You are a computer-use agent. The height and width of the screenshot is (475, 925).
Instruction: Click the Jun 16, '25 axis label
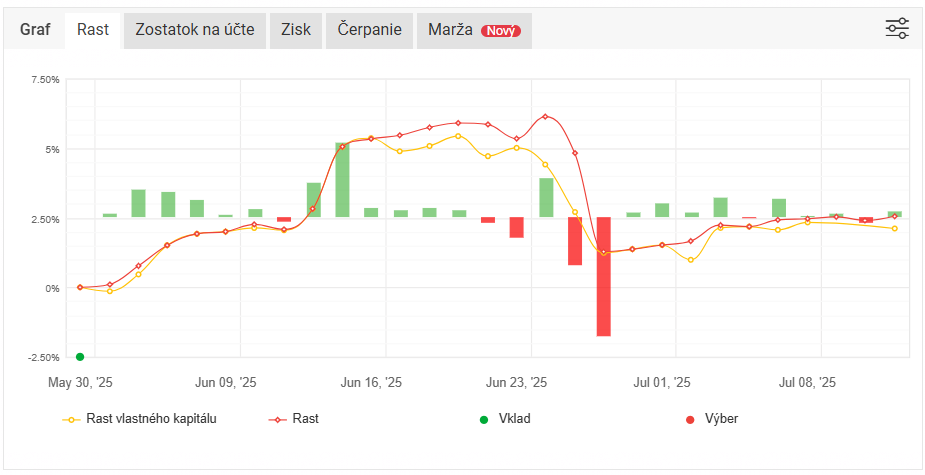[x=371, y=382]
